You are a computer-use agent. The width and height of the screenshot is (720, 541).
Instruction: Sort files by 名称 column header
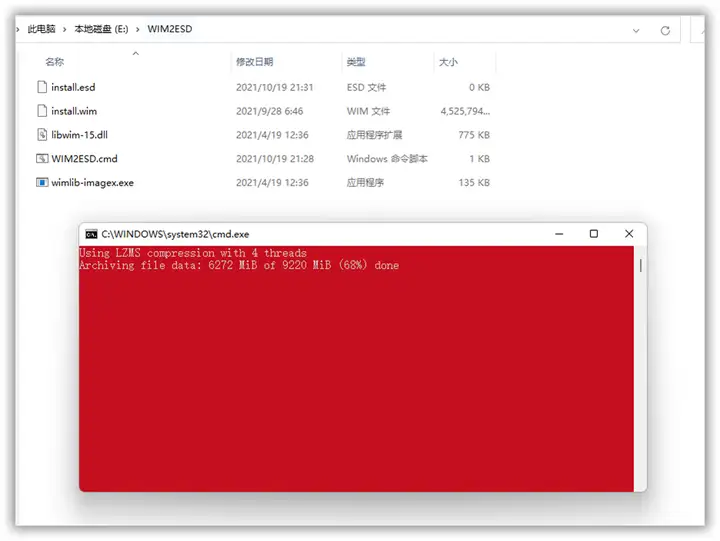pyautogui.click(x=55, y=62)
